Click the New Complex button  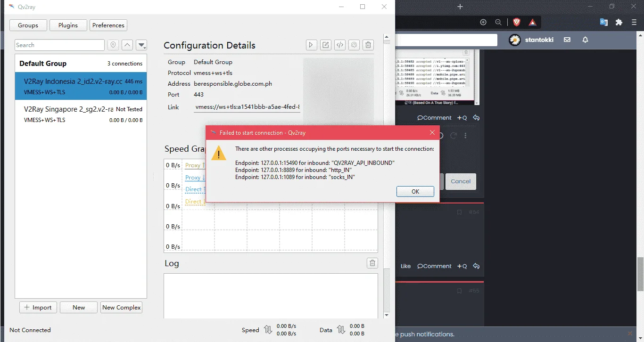(122, 308)
